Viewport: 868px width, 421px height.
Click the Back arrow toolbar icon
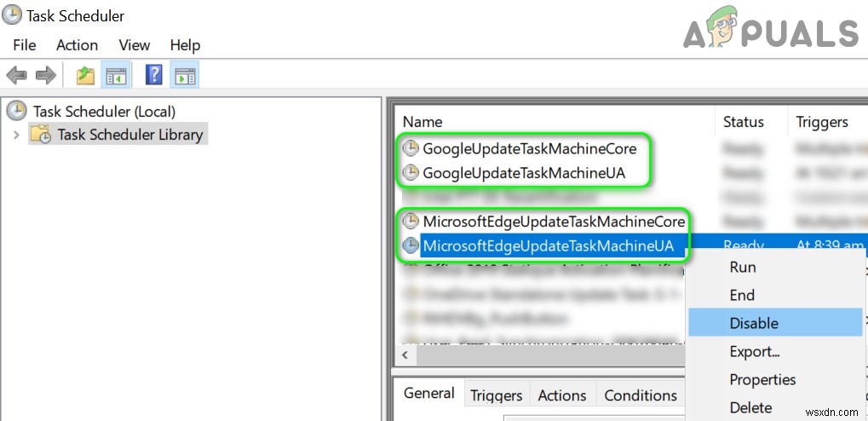point(16,75)
